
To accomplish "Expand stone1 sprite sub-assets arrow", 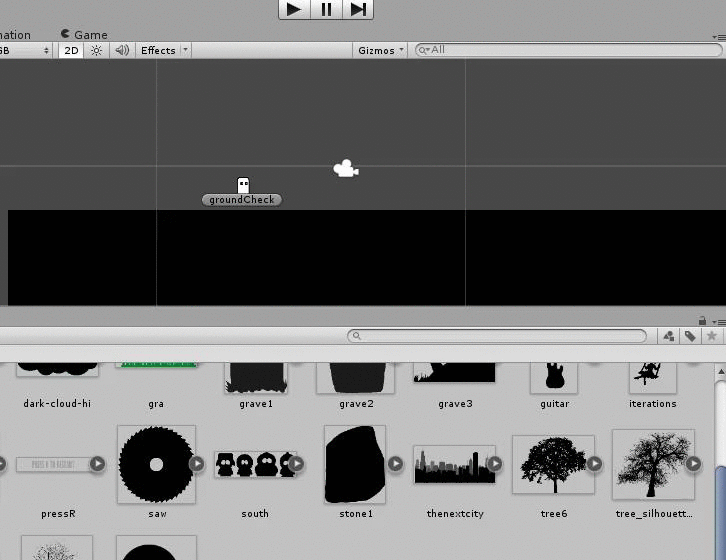I will click(x=395, y=464).
